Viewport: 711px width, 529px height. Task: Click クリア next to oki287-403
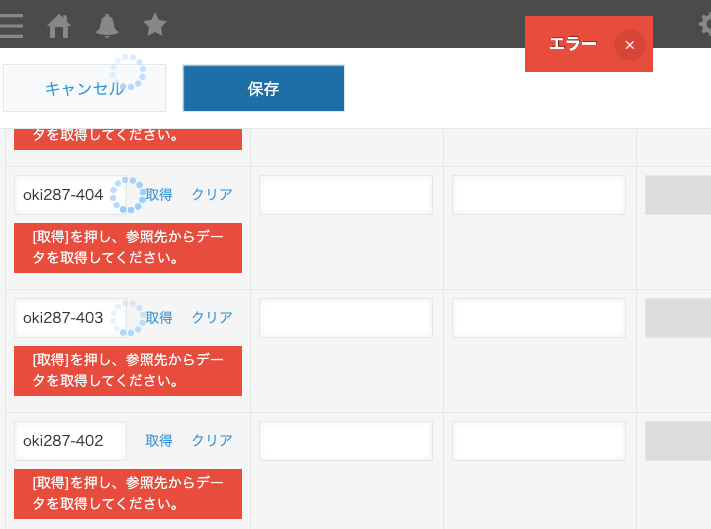212,317
